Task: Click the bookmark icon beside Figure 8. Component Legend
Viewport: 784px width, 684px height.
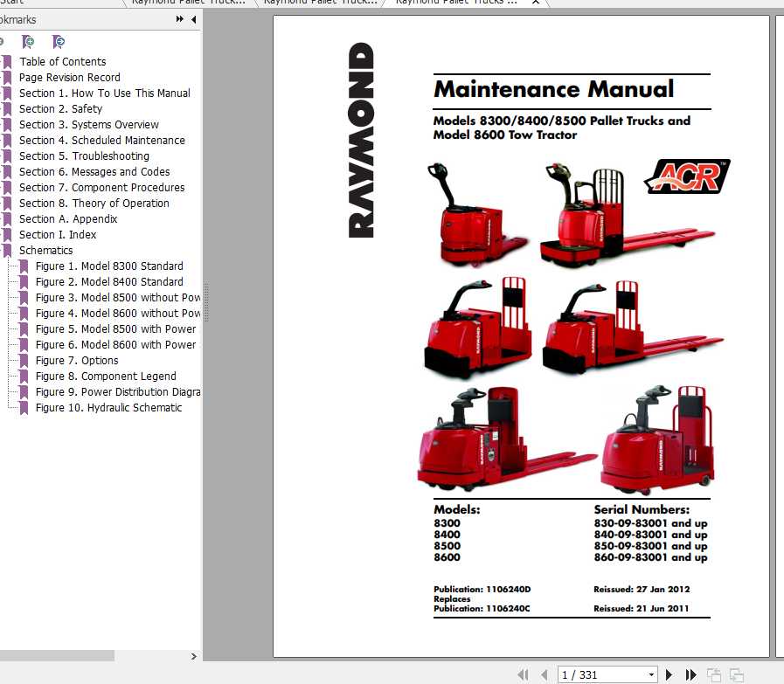Action: 24,377
